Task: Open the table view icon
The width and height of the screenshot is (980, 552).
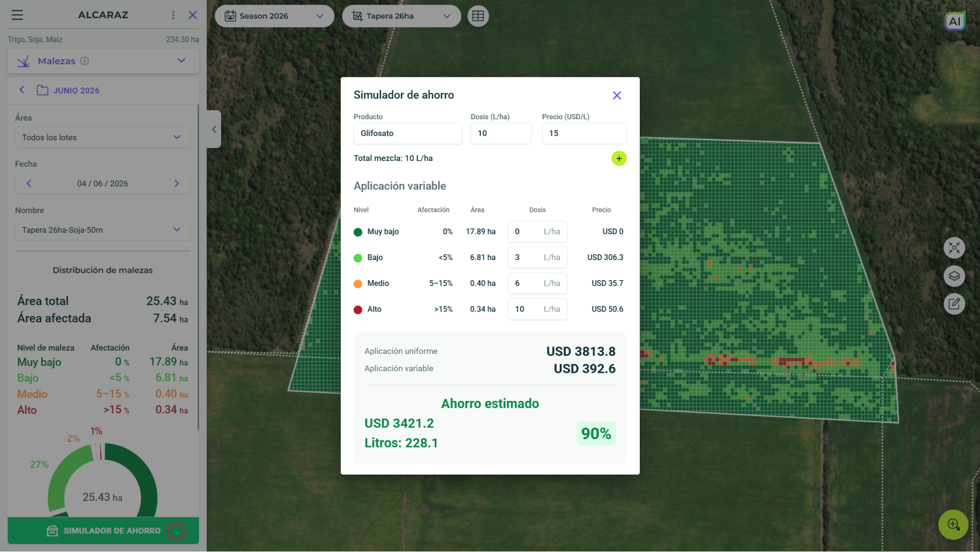Action: click(477, 16)
